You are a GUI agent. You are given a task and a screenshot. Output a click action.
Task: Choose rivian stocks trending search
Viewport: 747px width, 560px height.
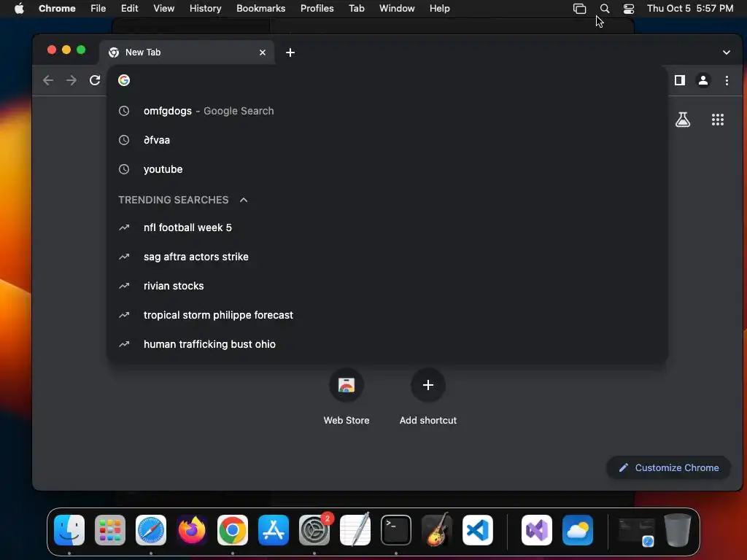387,286
